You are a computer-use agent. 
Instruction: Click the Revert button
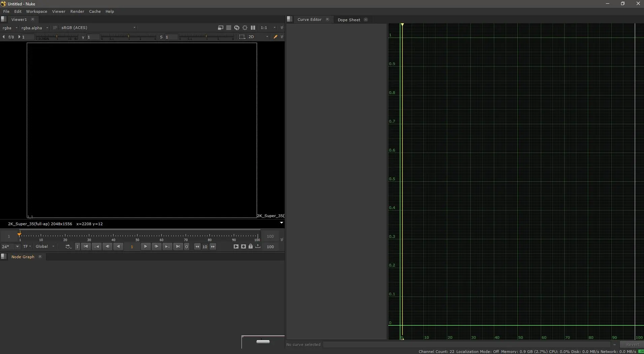click(632, 345)
